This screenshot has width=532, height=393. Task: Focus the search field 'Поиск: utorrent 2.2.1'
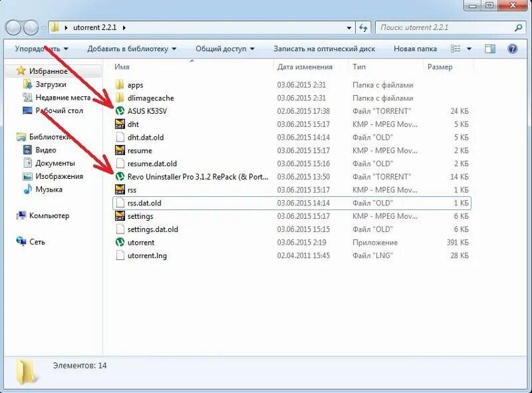point(444,27)
